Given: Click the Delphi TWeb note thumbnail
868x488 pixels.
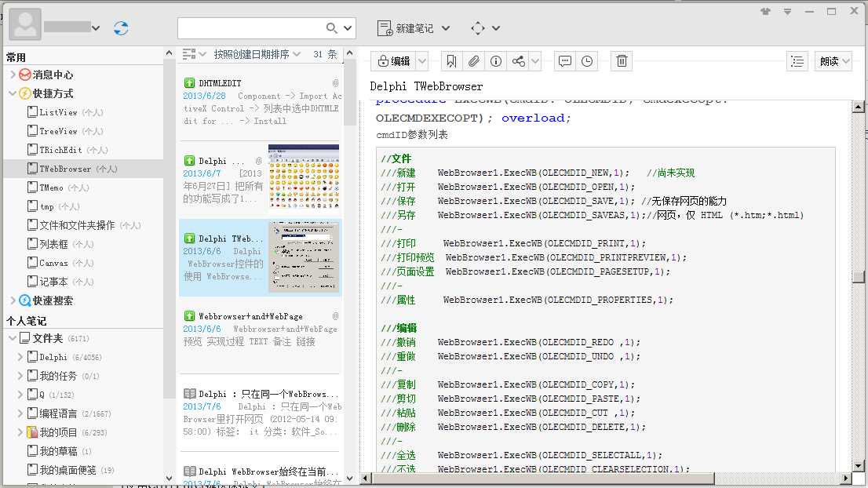Looking at the screenshot, I should (x=304, y=257).
